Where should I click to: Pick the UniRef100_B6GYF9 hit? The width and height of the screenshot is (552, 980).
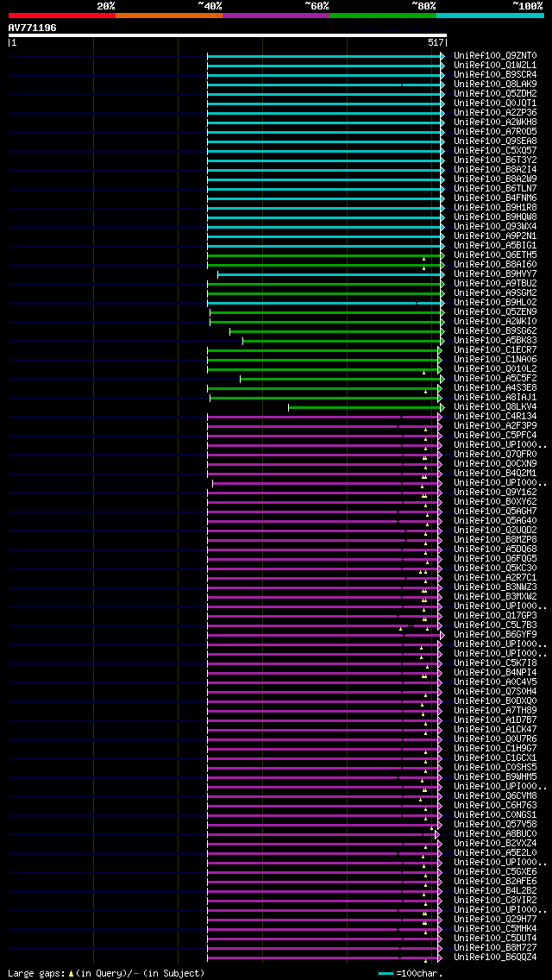pos(495,634)
